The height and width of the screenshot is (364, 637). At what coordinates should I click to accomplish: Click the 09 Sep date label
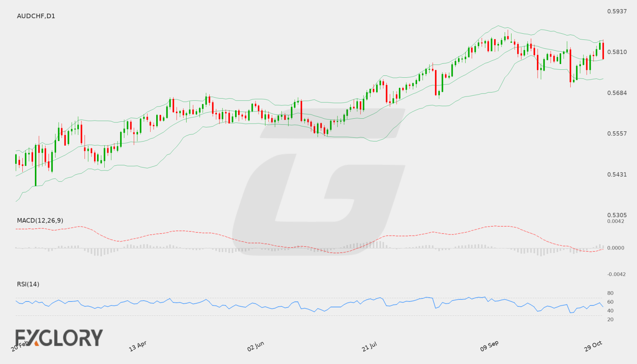tap(489, 346)
